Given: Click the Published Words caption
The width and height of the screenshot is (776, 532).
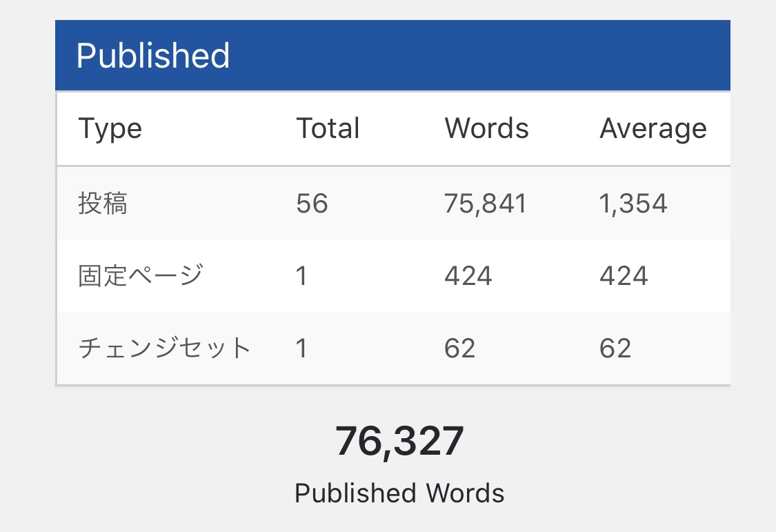Looking at the screenshot, I should point(399,493).
